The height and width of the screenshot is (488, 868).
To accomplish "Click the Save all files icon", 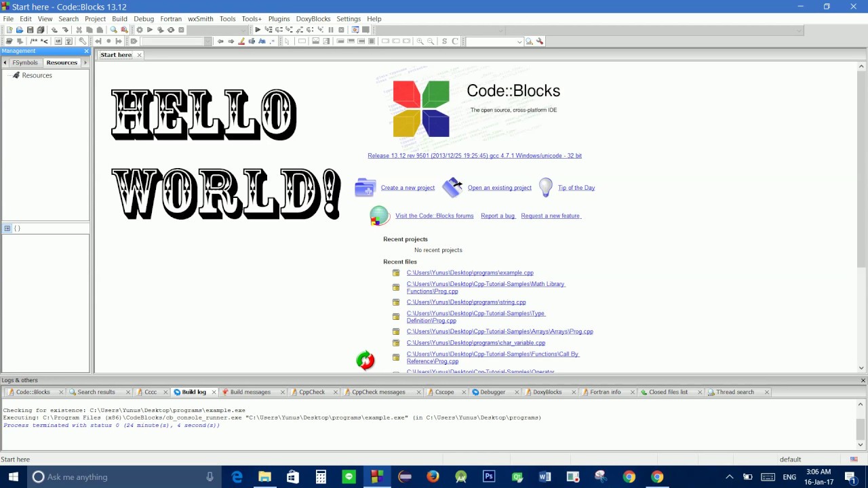I will (x=41, y=30).
